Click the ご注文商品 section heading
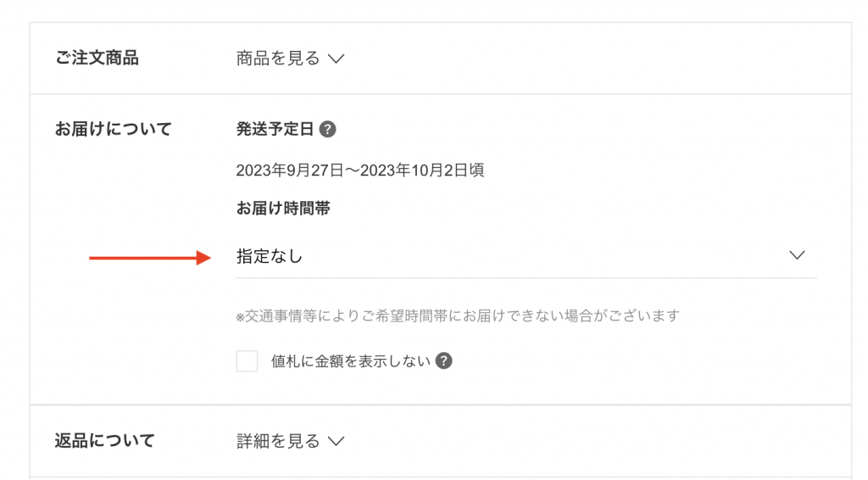The height and width of the screenshot is (480, 868). click(x=97, y=59)
